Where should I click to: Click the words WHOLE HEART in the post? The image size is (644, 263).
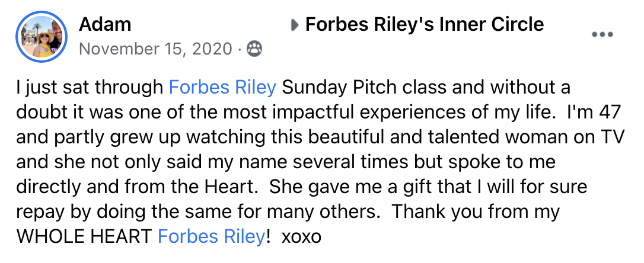[x=85, y=237]
